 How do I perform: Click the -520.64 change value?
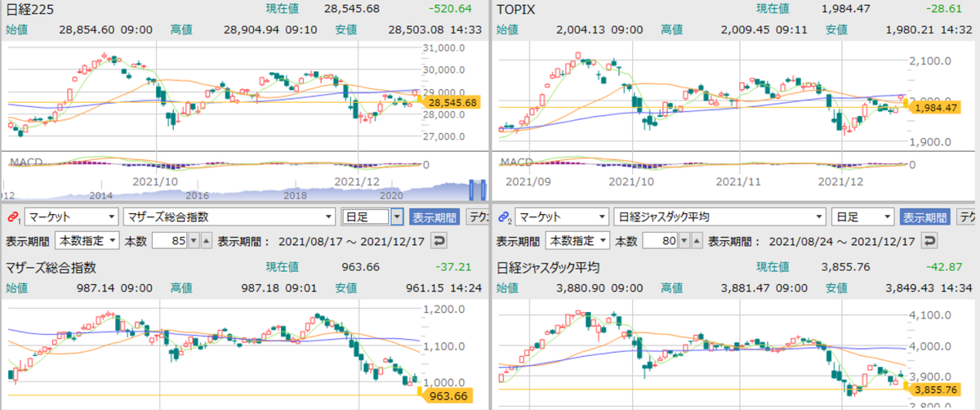tap(450, 9)
